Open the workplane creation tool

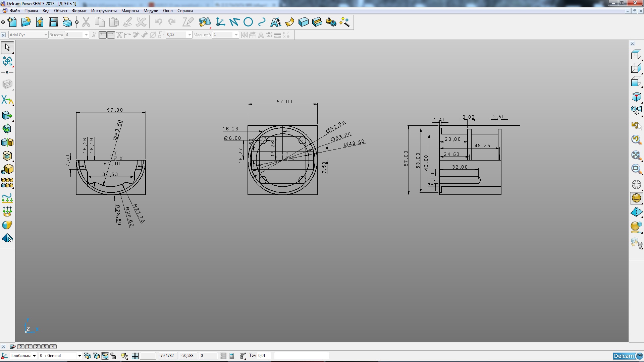pyautogui.click(x=220, y=22)
